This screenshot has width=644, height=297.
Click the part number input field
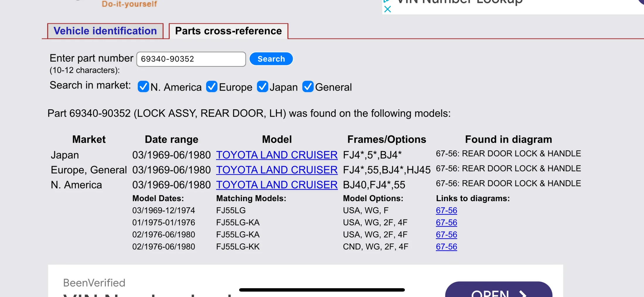click(191, 59)
